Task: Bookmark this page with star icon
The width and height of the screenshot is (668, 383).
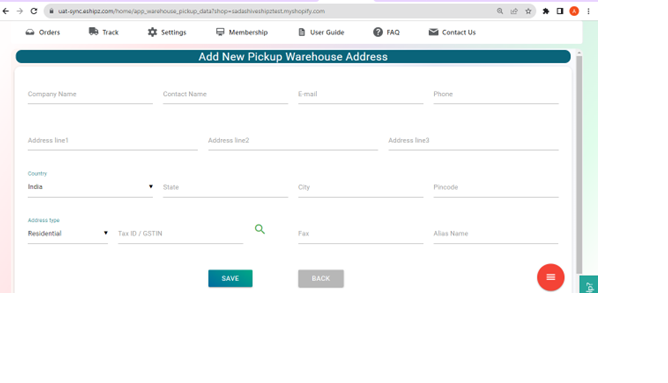Action: [528, 11]
